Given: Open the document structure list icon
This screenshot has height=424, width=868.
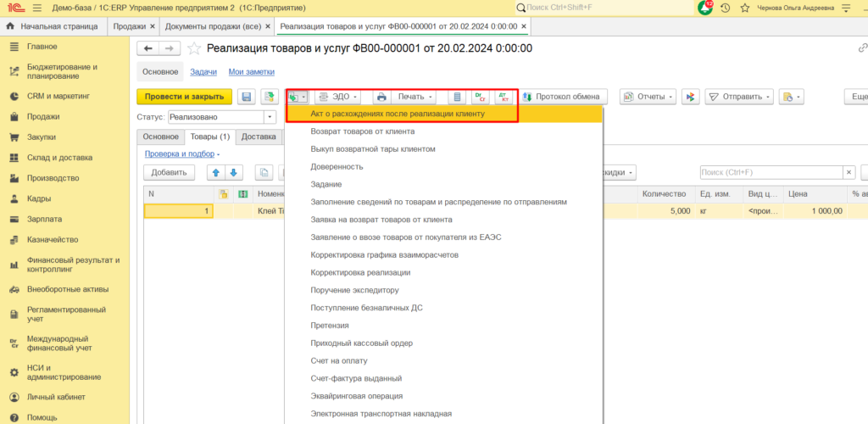Looking at the screenshot, I should click(457, 97).
